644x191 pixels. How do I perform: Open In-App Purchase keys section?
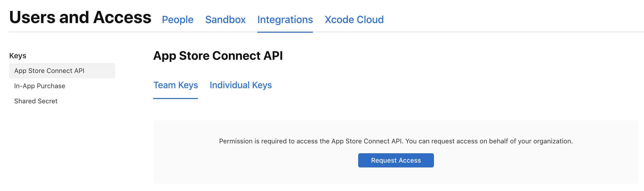tap(40, 86)
